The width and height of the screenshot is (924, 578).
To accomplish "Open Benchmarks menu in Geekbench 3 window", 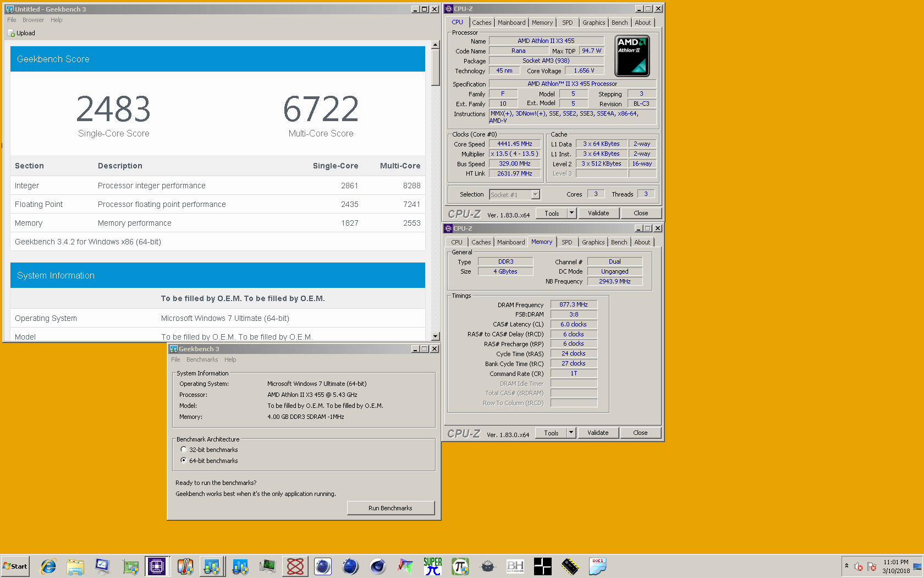I will (x=202, y=359).
